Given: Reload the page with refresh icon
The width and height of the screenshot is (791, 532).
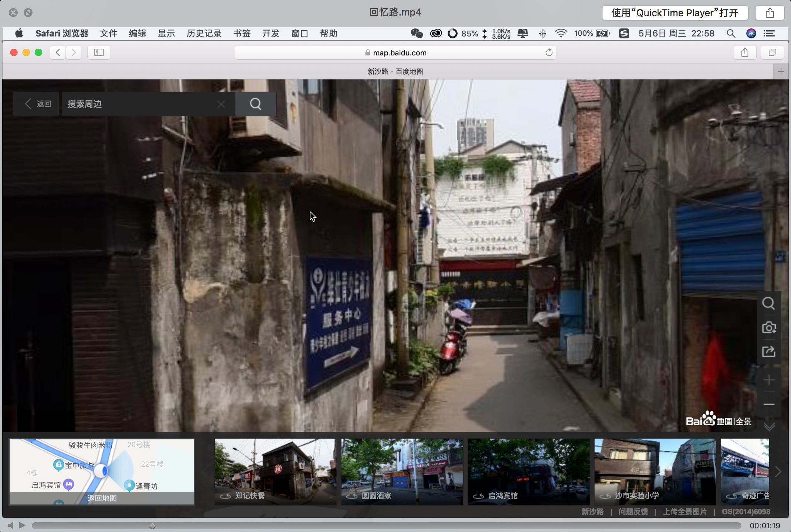Looking at the screenshot, I should pyautogui.click(x=549, y=52).
